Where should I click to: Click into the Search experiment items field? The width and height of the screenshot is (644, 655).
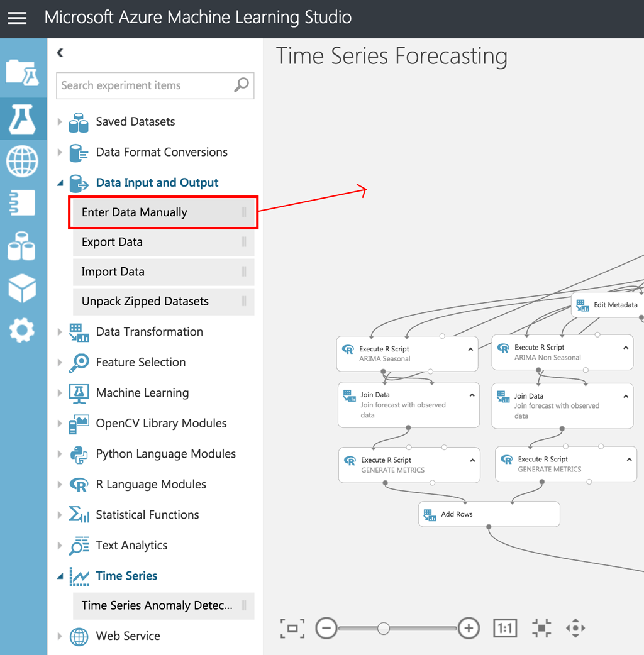pyautogui.click(x=155, y=85)
